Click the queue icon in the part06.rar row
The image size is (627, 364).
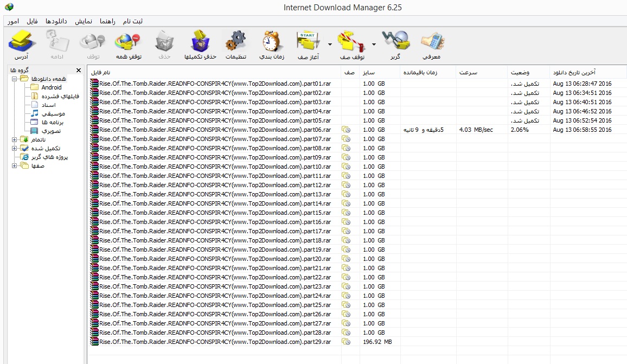click(346, 130)
